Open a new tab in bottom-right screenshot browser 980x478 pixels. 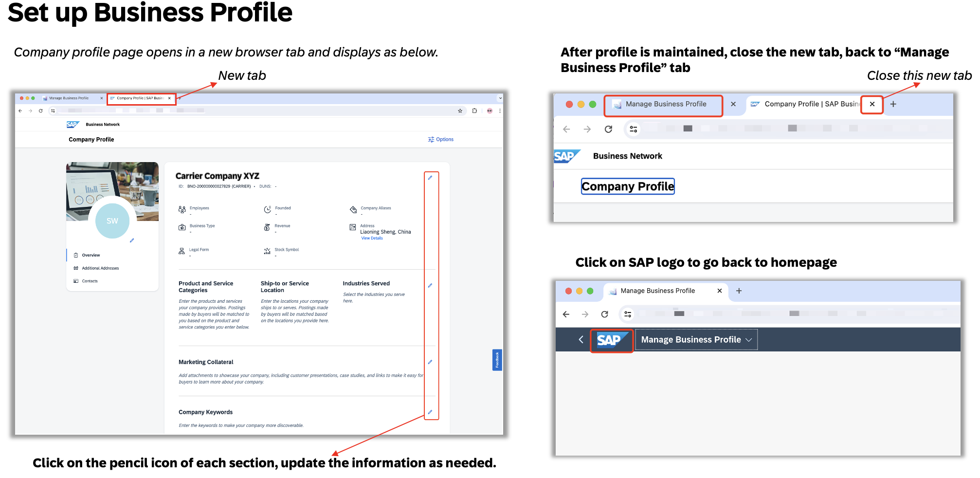(739, 291)
